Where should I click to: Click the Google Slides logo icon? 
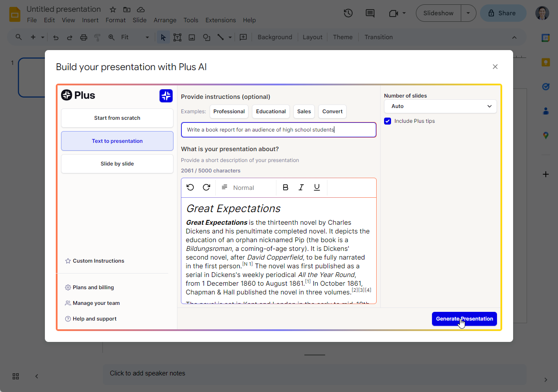coord(15,14)
